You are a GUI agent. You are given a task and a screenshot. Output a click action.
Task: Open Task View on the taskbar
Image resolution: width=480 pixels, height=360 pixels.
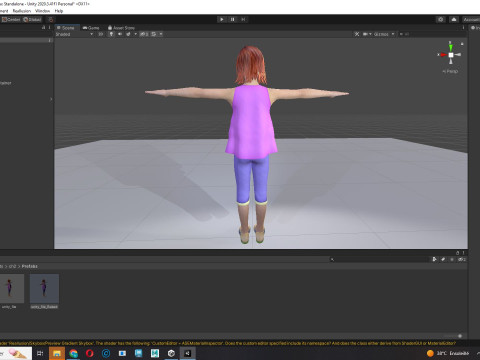click(40, 353)
